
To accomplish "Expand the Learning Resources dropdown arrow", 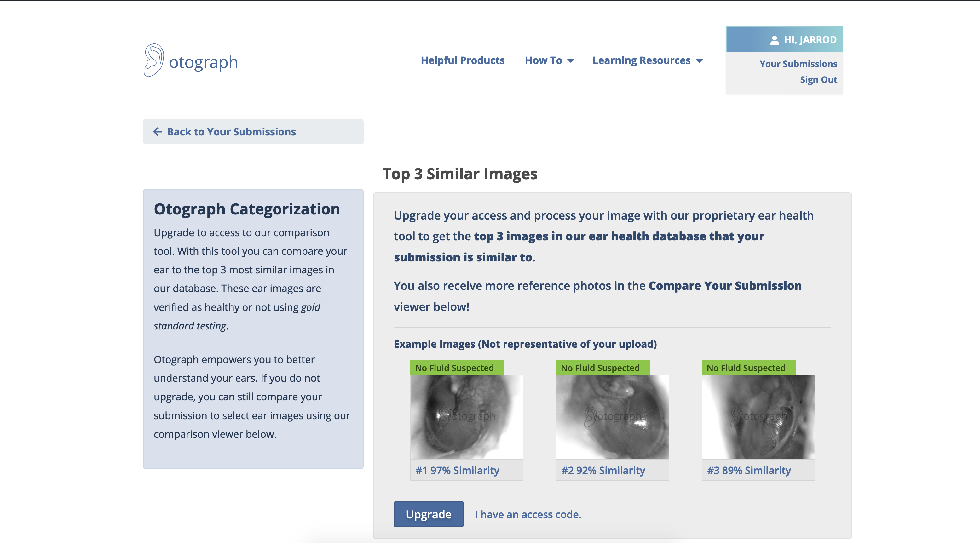I will point(699,60).
